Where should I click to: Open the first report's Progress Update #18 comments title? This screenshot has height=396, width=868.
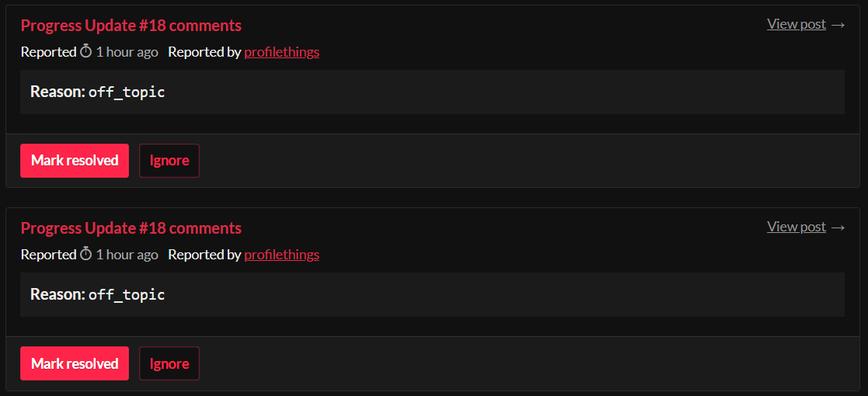pyautogui.click(x=131, y=26)
